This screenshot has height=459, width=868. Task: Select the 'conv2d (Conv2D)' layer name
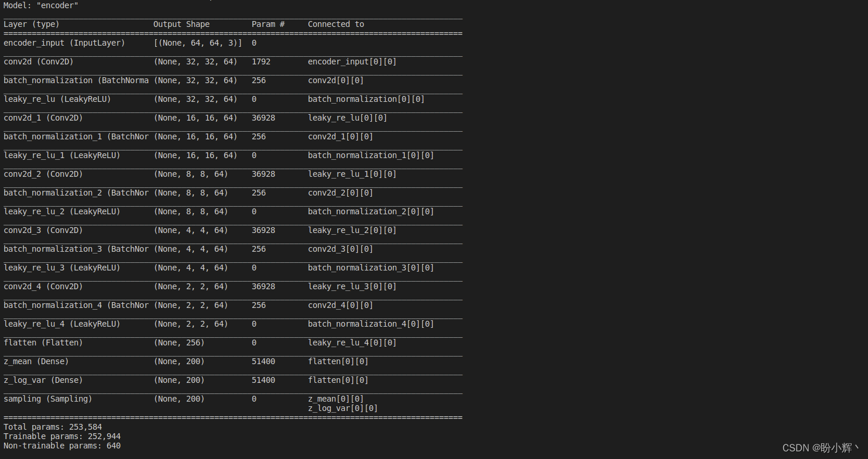point(39,61)
